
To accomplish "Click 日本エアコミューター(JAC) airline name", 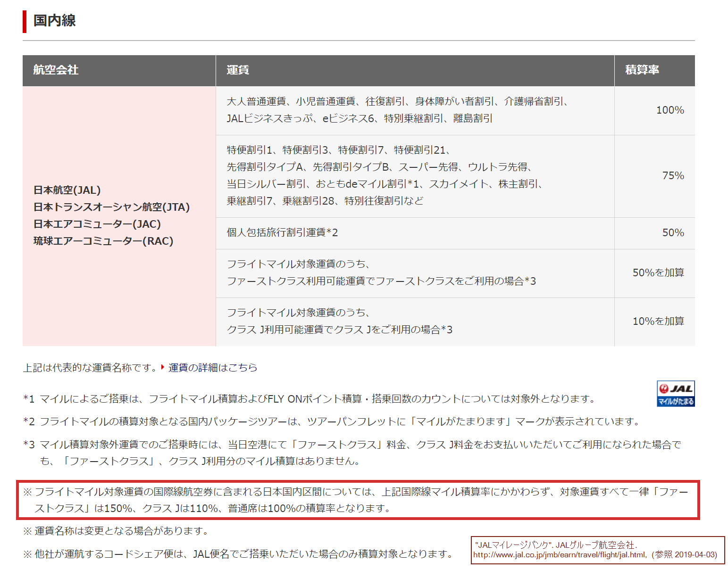I will 97,224.
